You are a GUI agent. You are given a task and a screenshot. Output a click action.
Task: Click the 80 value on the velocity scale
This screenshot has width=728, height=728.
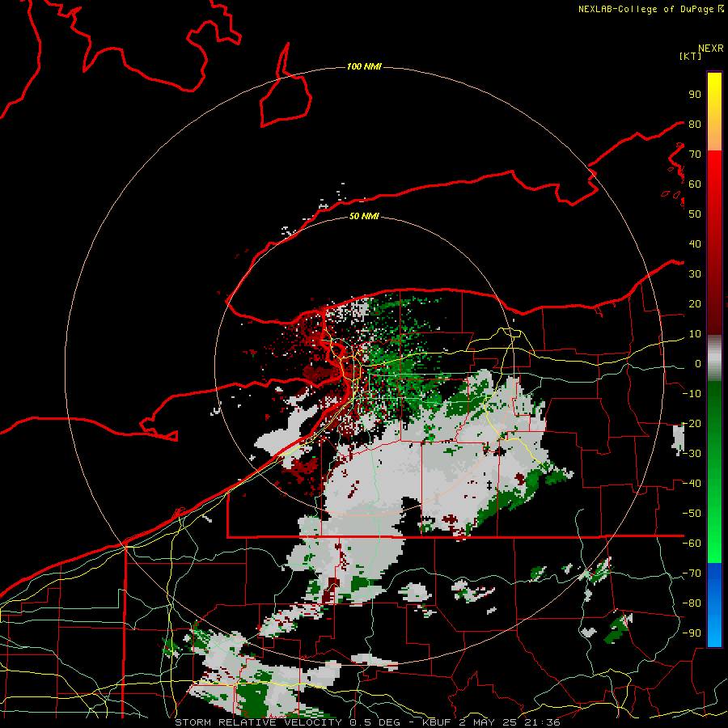tap(695, 125)
